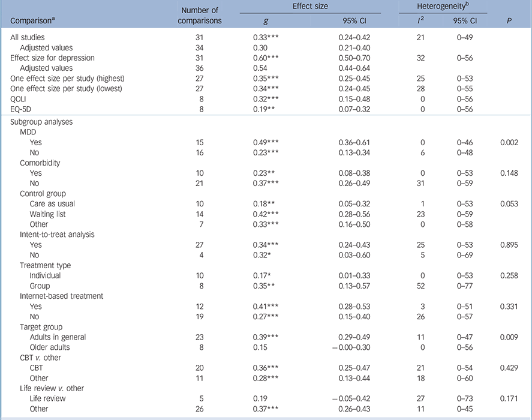Click the P value 0.895
Image resolution: width=532 pixels, height=420 pixels.
pos(509,245)
